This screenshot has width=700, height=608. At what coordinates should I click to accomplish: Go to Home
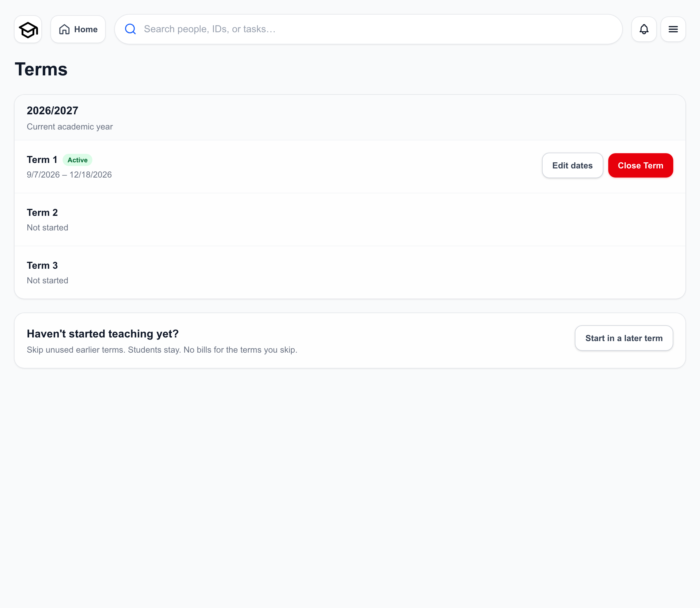[x=78, y=29]
